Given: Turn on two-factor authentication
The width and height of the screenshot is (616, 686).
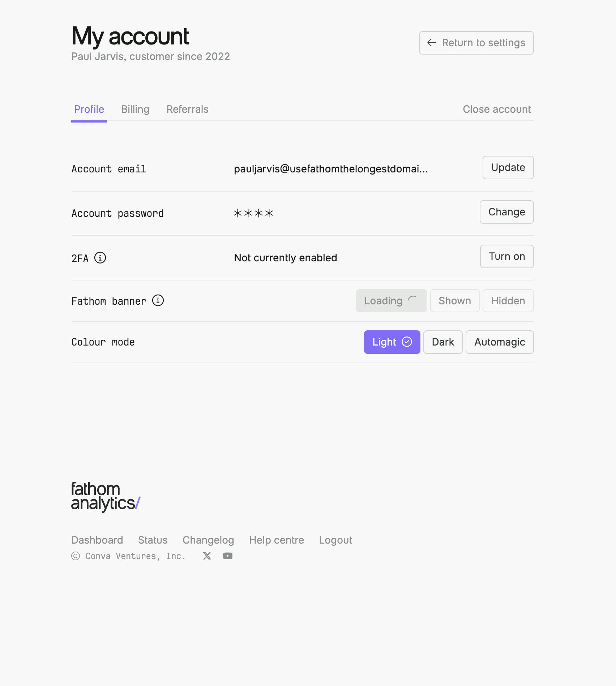Looking at the screenshot, I should click(x=506, y=256).
